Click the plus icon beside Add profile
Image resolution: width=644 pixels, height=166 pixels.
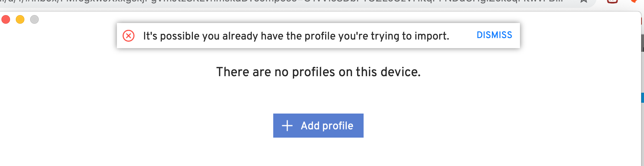click(287, 126)
